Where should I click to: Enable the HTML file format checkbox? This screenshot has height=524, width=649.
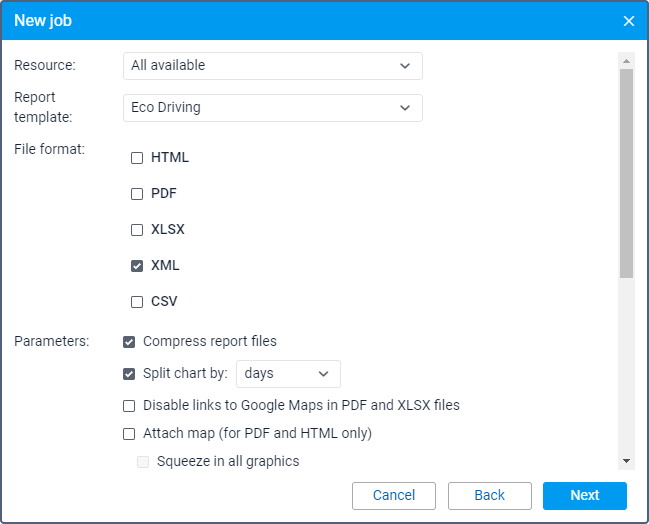point(137,158)
